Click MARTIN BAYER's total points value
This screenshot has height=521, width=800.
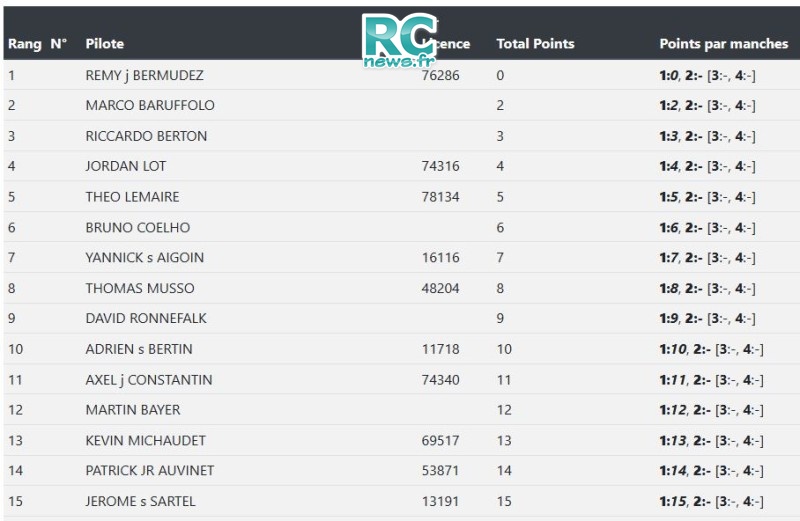pyautogui.click(x=504, y=410)
